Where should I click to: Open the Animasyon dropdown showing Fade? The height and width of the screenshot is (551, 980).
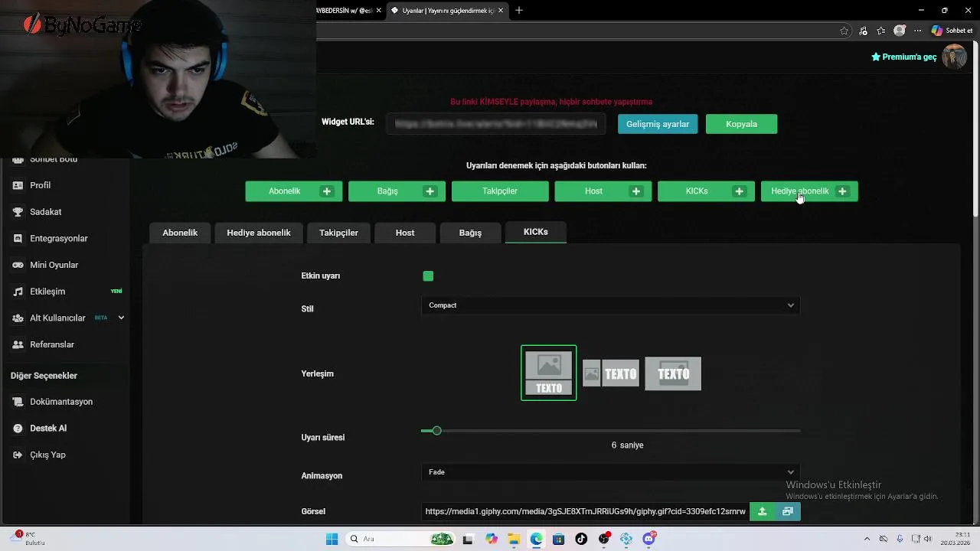[611, 472]
